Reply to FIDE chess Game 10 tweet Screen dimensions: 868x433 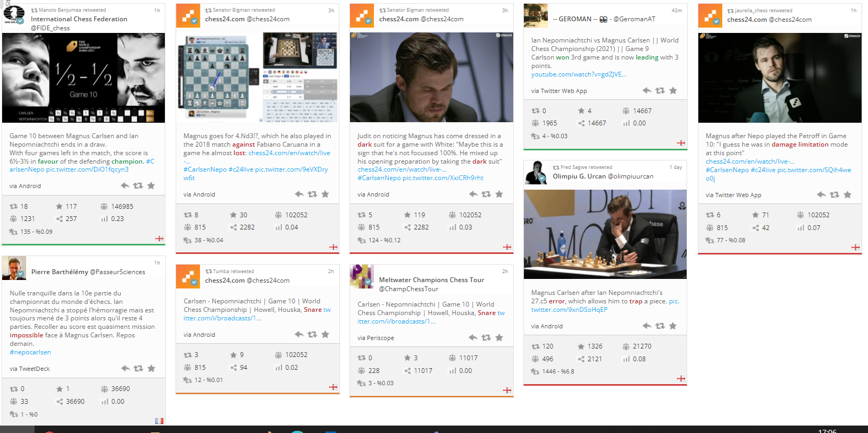tap(125, 185)
